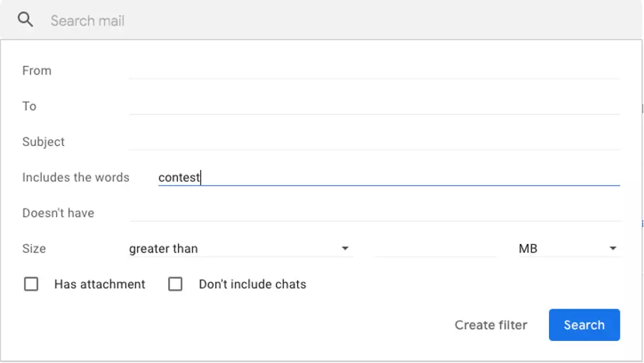644x363 pixels.
Task: Click the "Has attachment" label text
Action: coord(99,284)
